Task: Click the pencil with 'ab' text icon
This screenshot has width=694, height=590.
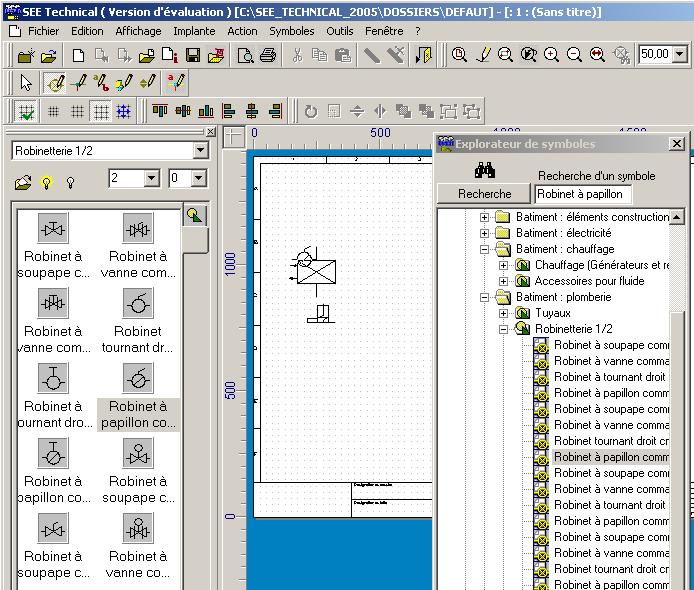Action: [x=101, y=83]
